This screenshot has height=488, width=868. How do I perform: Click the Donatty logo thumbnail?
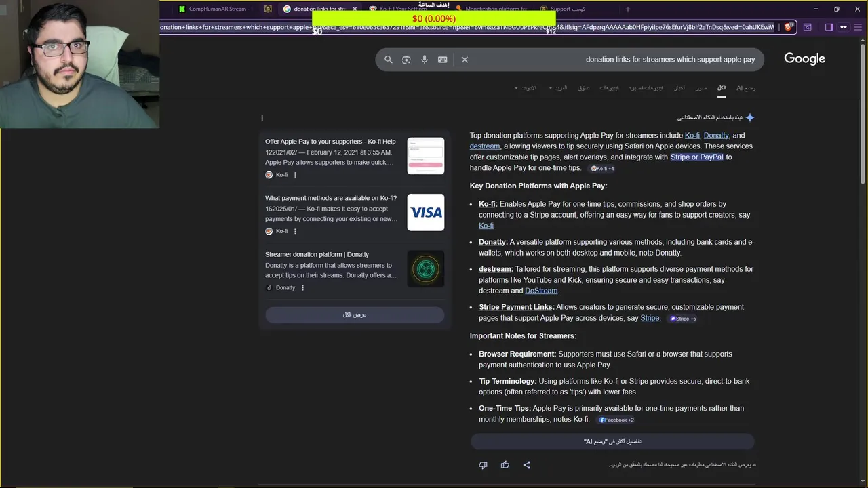426,269
